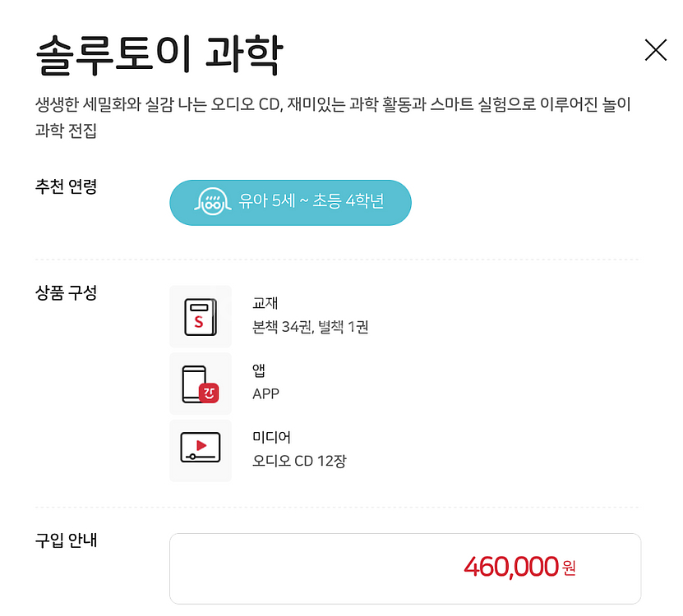Click the 원 currency unit after the price
The image size is (683, 616).
pos(569,568)
